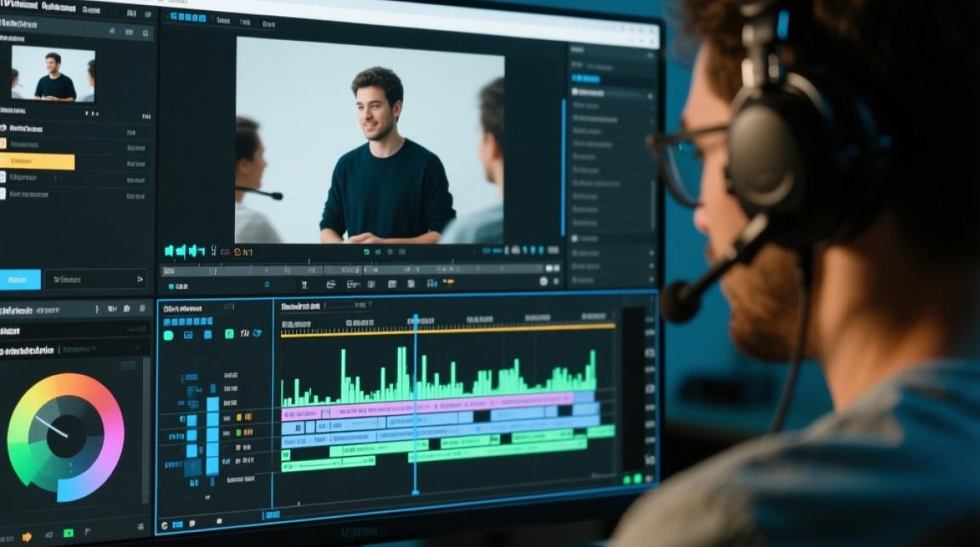The width and height of the screenshot is (980, 547).
Task: Pick a hue on the color wheel
Action: click(x=66, y=437)
